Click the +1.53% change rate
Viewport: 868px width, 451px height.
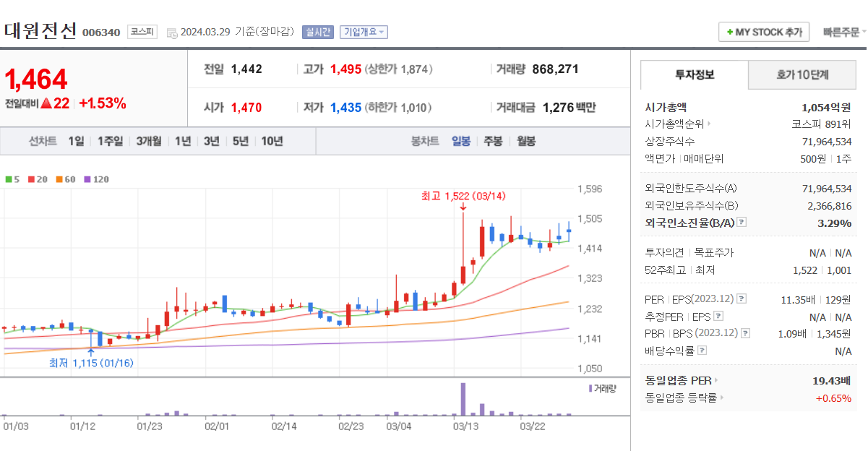pyautogui.click(x=102, y=103)
